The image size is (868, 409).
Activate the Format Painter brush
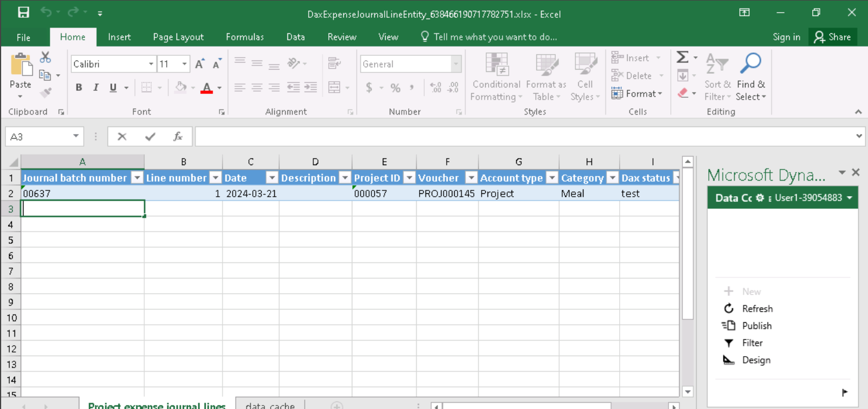point(45,92)
